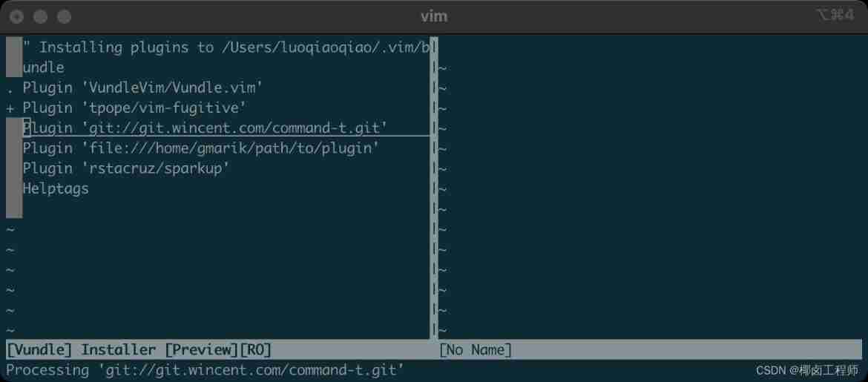Place cursor on Plugin 'tpope/vim-fugitive' line
The width and height of the screenshot is (868, 382).
(134, 108)
